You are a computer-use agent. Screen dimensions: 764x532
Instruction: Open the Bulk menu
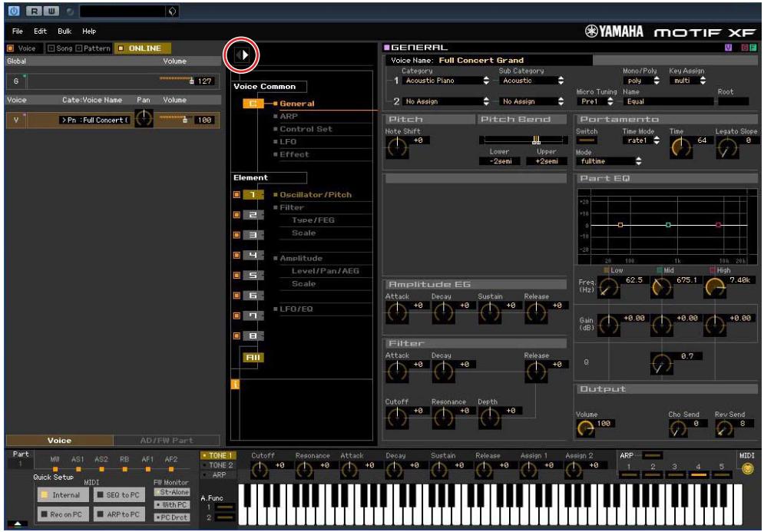click(x=64, y=31)
